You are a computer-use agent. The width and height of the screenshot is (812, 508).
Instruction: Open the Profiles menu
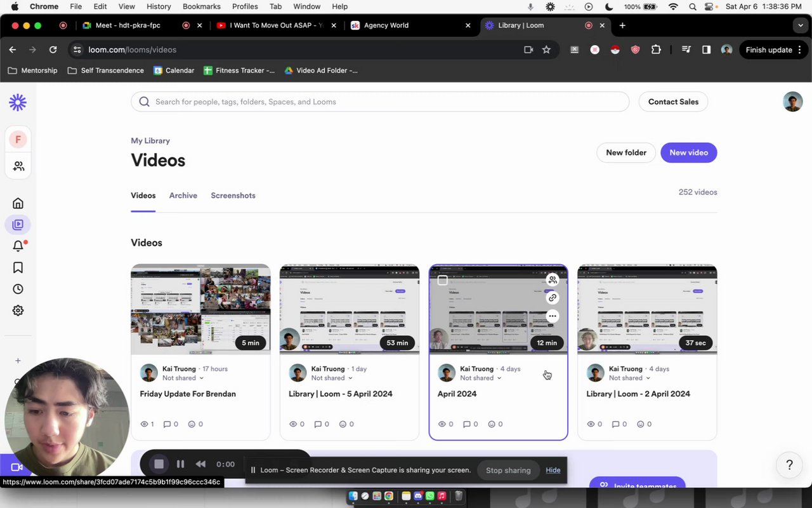click(245, 6)
